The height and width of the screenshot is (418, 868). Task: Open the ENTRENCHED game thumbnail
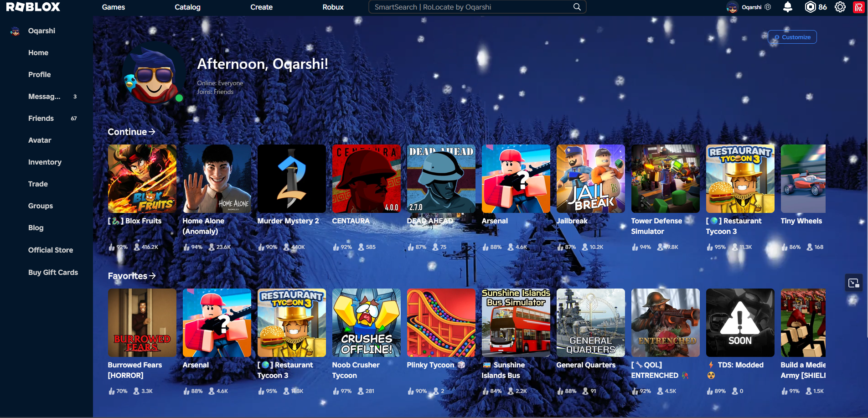[666, 323]
